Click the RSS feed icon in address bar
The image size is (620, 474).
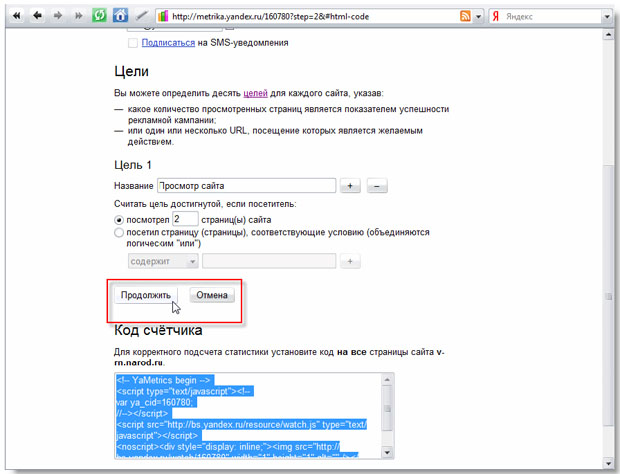point(465,17)
